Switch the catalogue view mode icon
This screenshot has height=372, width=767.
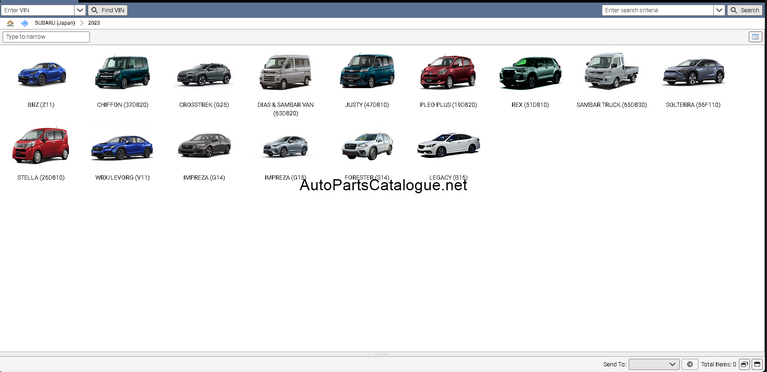click(755, 37)
